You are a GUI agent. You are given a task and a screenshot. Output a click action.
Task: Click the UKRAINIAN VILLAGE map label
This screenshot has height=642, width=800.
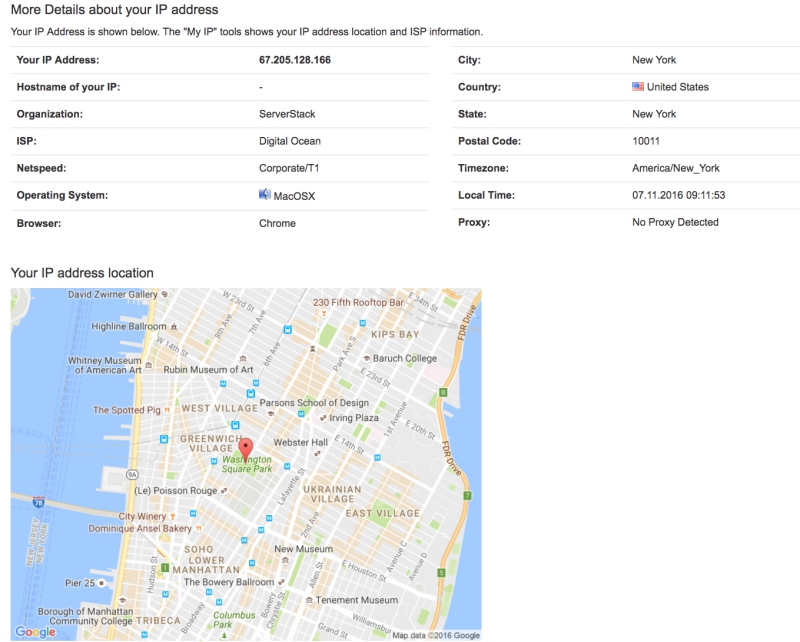coord(332,494)
